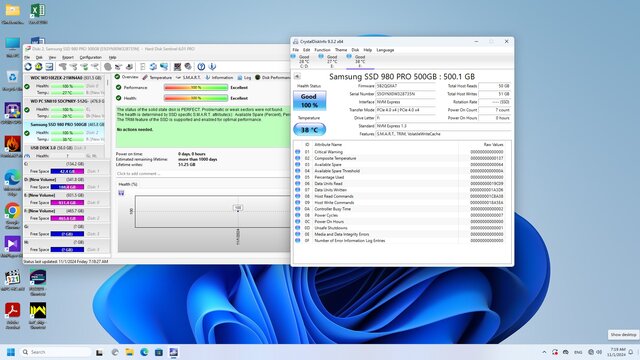
Task: Select WDC WD10EZEX disk in disk list
Action: [64, 85]
